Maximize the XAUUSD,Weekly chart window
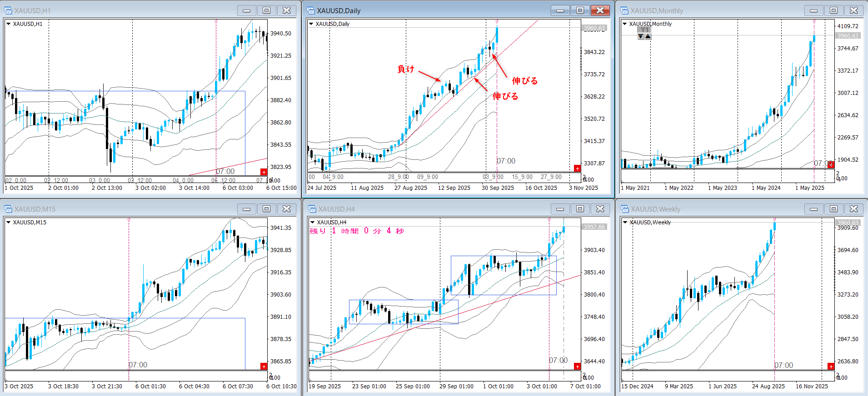 833,209
